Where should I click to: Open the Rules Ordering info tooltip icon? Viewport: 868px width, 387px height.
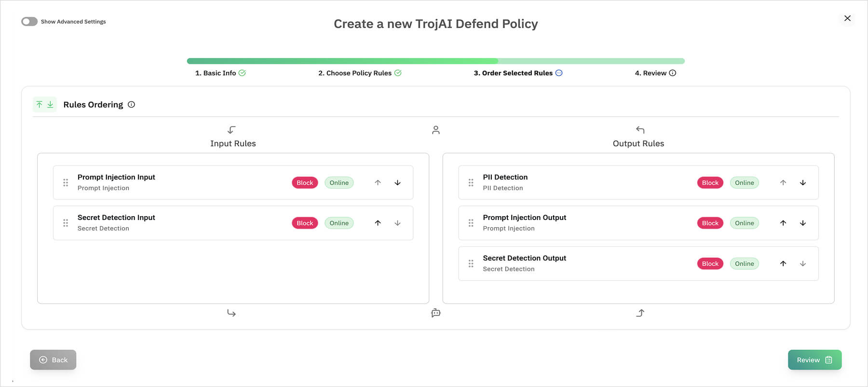(x=131, y=104)
